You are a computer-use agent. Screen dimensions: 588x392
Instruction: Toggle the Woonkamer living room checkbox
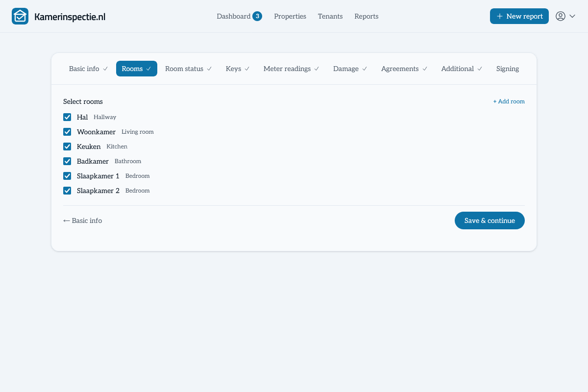tap(67, 132)
